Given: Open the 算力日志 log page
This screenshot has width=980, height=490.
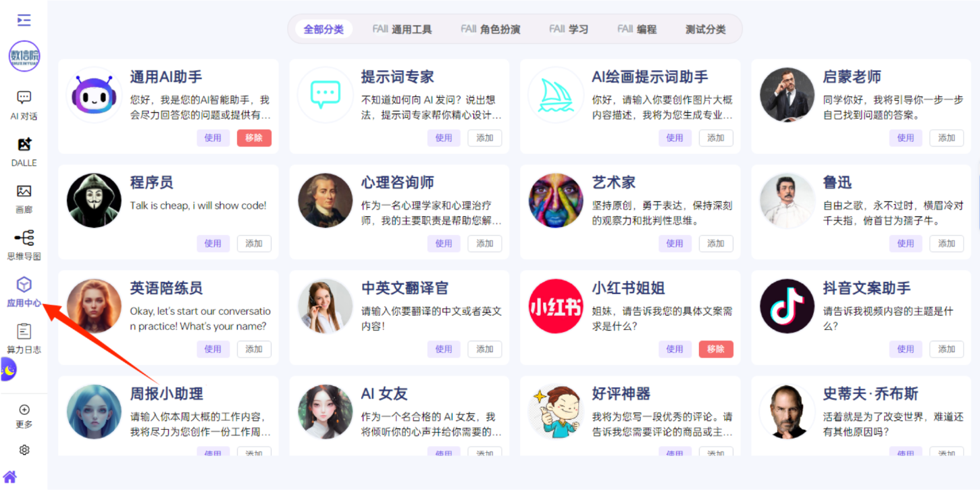Looking at the screenshot, I should 24,338.
